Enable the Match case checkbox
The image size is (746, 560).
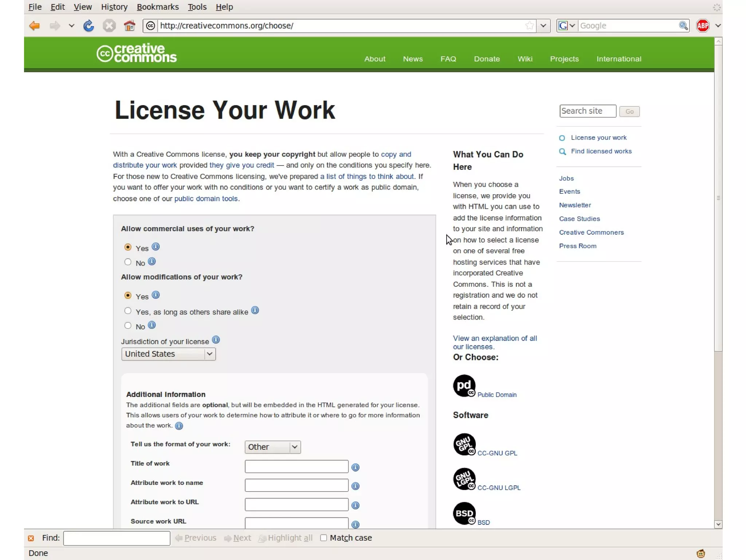click(x=323, y=538)
